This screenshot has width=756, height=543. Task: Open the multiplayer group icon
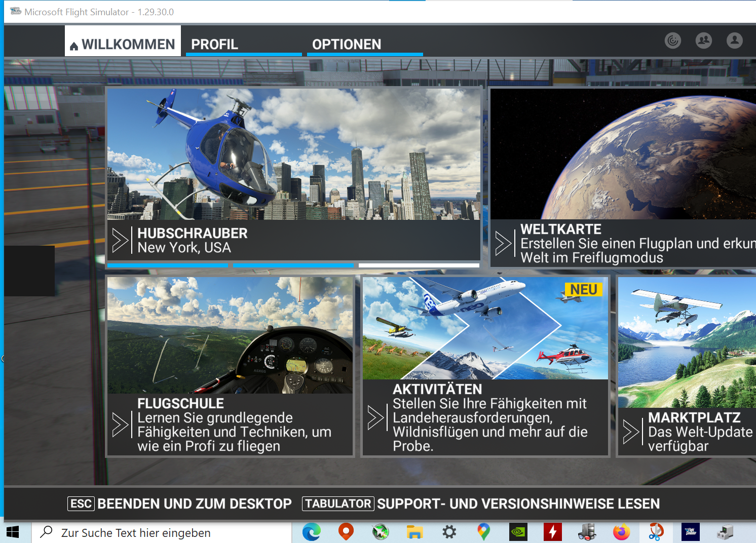(x=704, y=41)
